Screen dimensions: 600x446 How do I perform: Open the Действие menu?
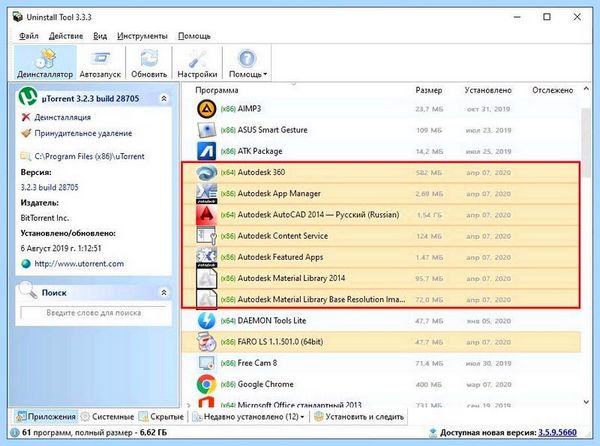click(x=66, y=36)
